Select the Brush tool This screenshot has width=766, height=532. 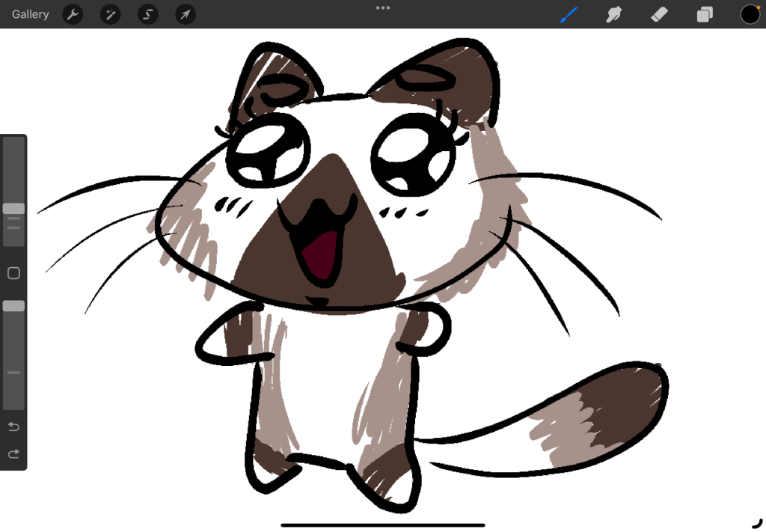tap(570, 14)
